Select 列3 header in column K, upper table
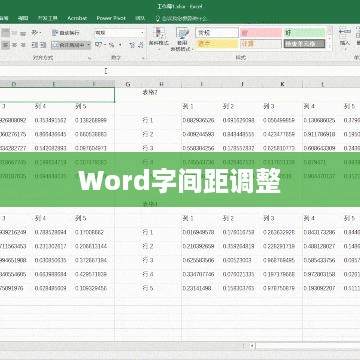360x360 pixels. pos(269,106)
